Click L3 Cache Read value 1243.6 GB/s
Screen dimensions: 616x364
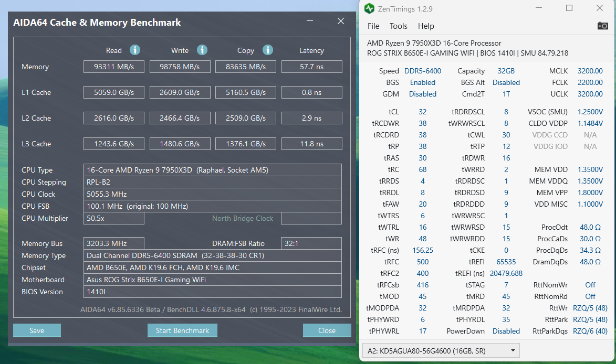click(114, 144)
